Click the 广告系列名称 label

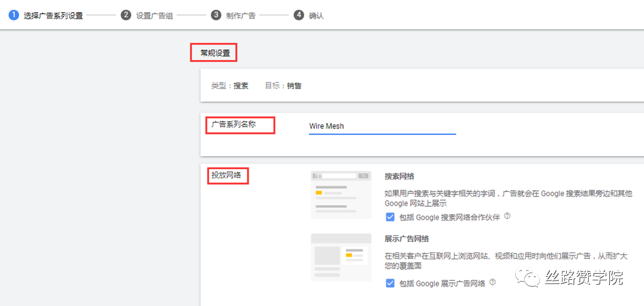click(x=234, y=123)
